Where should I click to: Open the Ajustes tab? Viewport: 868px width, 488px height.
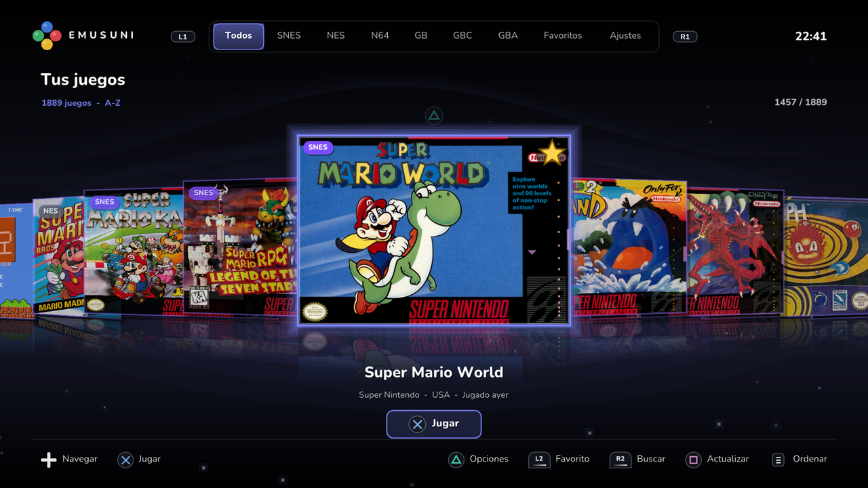(x=625, y=36)
